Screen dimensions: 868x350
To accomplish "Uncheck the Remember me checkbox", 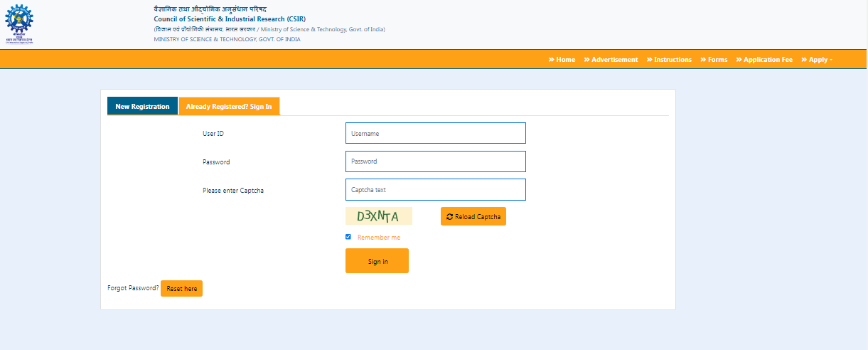I will pos(348,237).
